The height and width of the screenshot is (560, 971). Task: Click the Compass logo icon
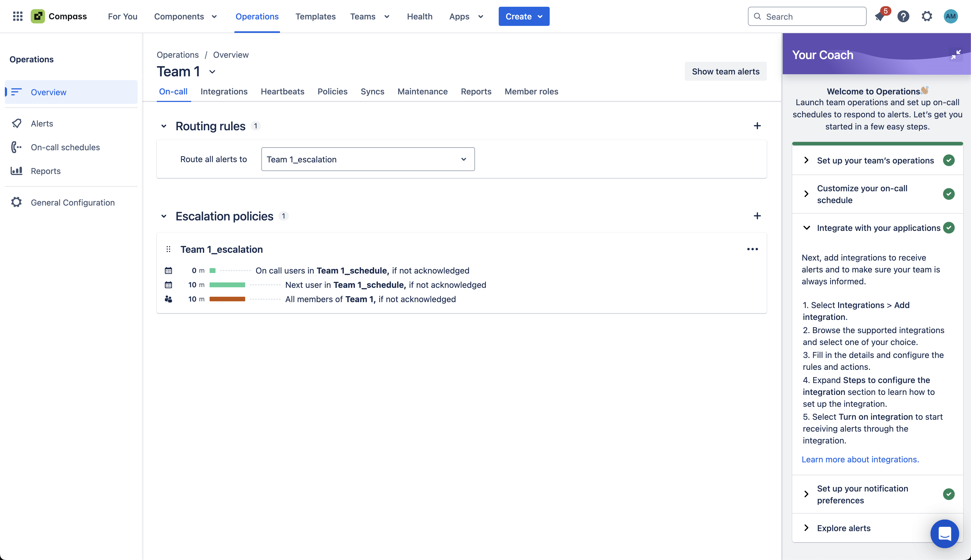click(38, 16)
